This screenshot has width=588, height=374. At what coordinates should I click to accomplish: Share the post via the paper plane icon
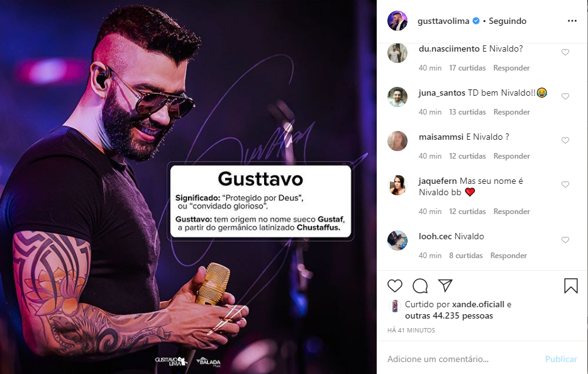tap(445, 285)
